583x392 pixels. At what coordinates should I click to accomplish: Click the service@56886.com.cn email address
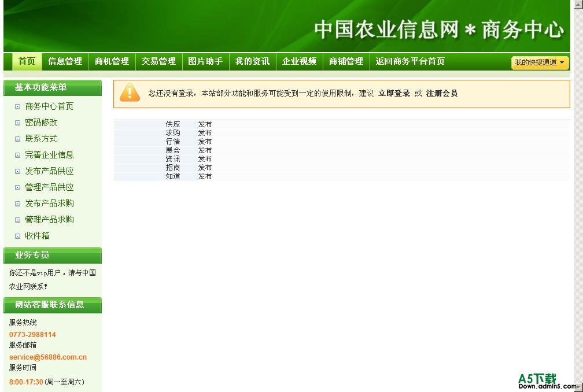click(48, 357)
